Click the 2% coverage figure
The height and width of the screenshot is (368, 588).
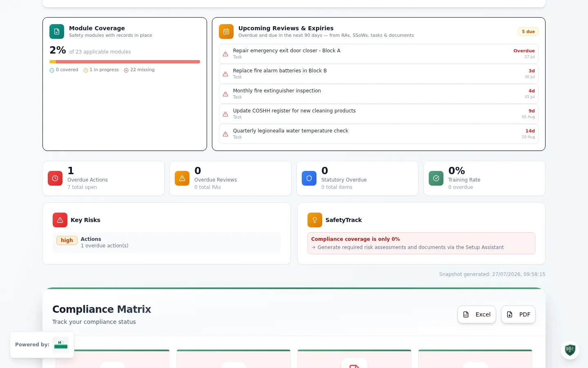coord(58,50)
